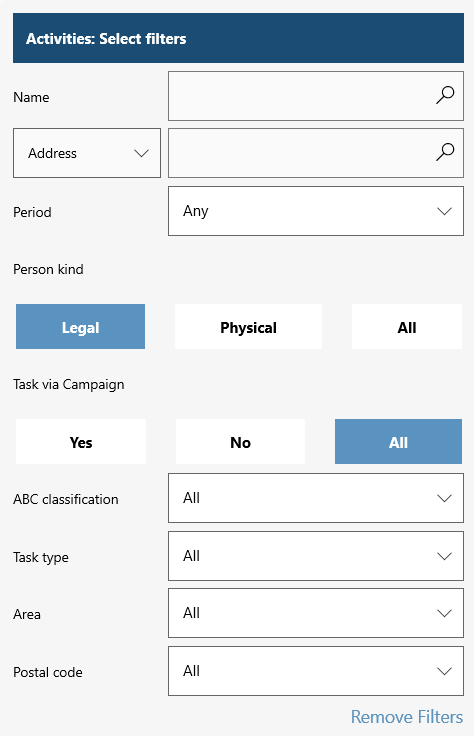Screen dimensions: 474x736
Task: Click the chevron arrow in Address selector
Action: pyautogui.click(x=141, y=153)
